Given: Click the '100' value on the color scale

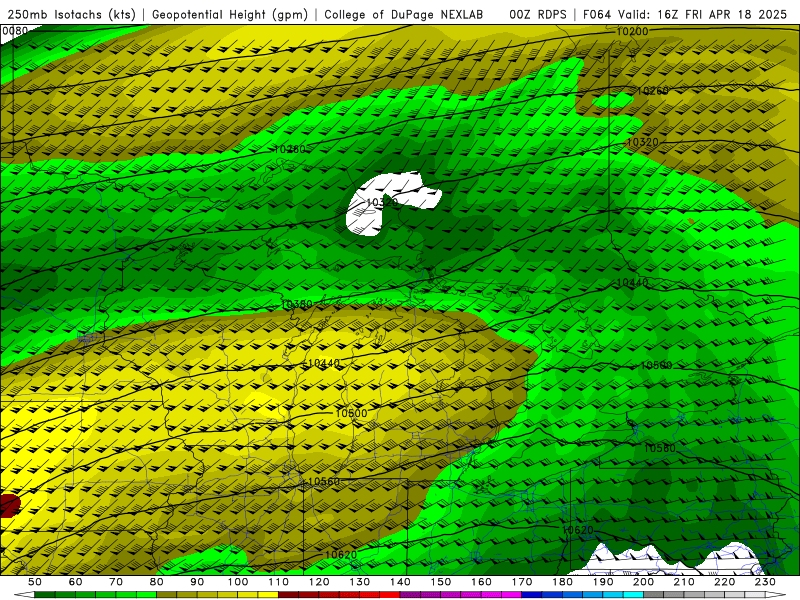Looking at the screenshot, I should point(238,582).
